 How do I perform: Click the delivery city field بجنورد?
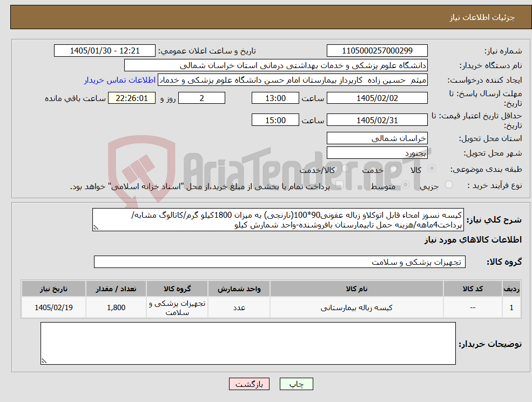point(377,153)
